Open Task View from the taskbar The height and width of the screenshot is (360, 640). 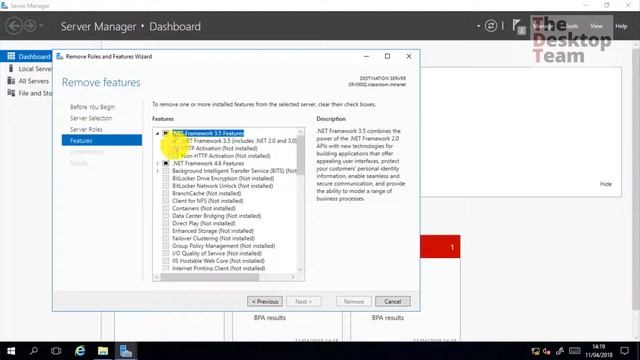(56, 351)
